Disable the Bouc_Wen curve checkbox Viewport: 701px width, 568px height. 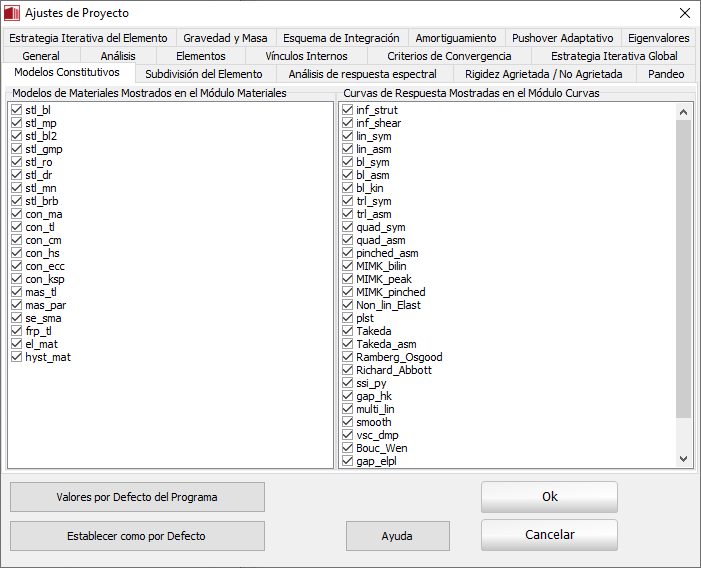point(347,448)
